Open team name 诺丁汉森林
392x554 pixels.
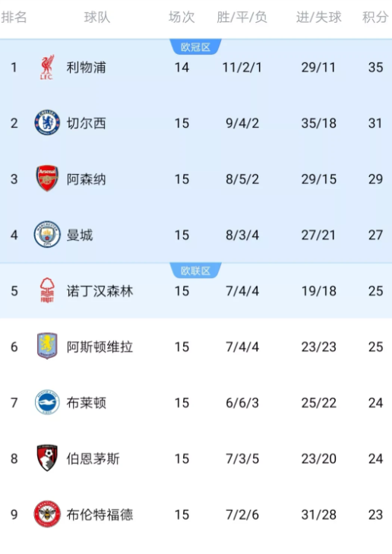click(x=100, y=291)
